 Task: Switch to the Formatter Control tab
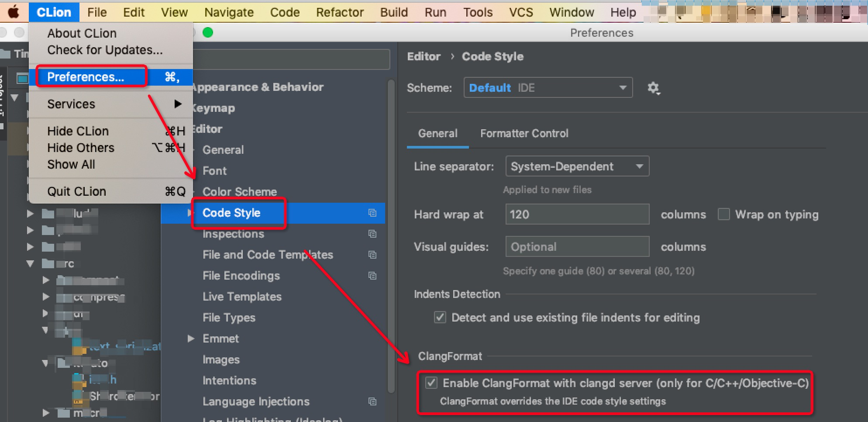pyautogui.click(x=524, y=133)
